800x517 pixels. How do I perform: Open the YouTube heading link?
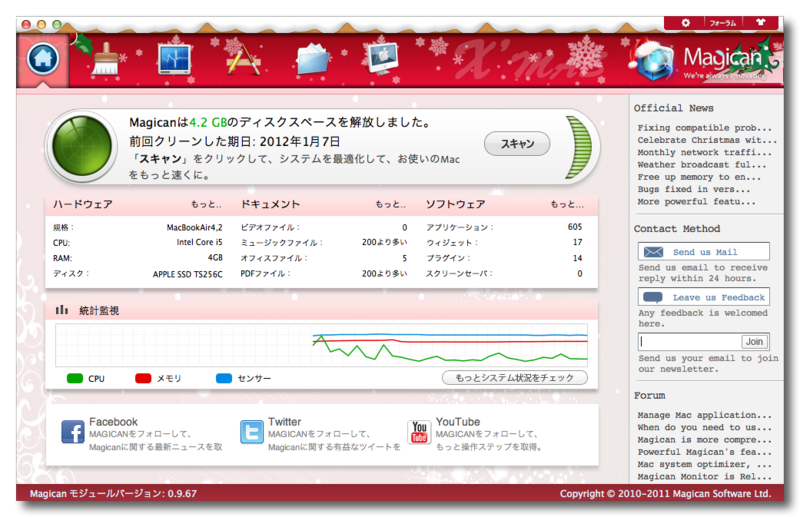click(x=458, y=422)
